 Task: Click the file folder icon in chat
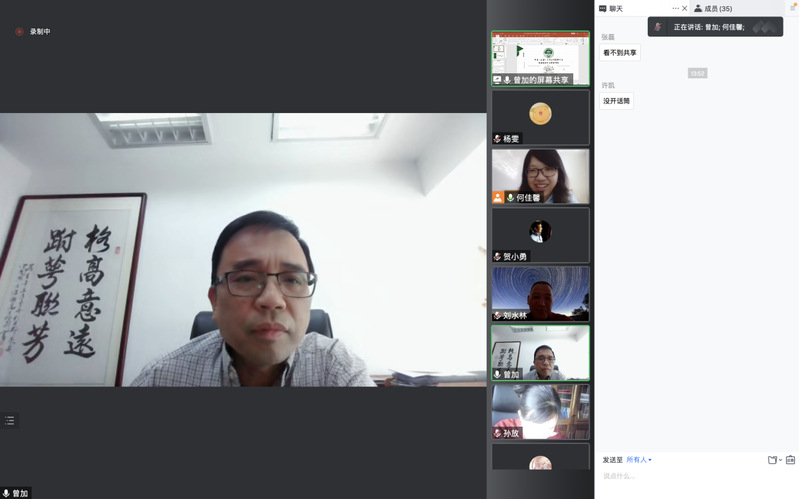coord(772,460)
